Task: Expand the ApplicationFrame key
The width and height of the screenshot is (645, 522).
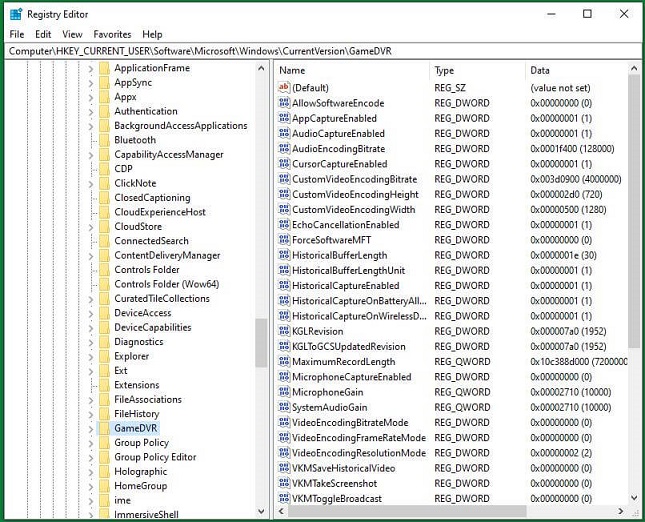Action: (91, 69)
